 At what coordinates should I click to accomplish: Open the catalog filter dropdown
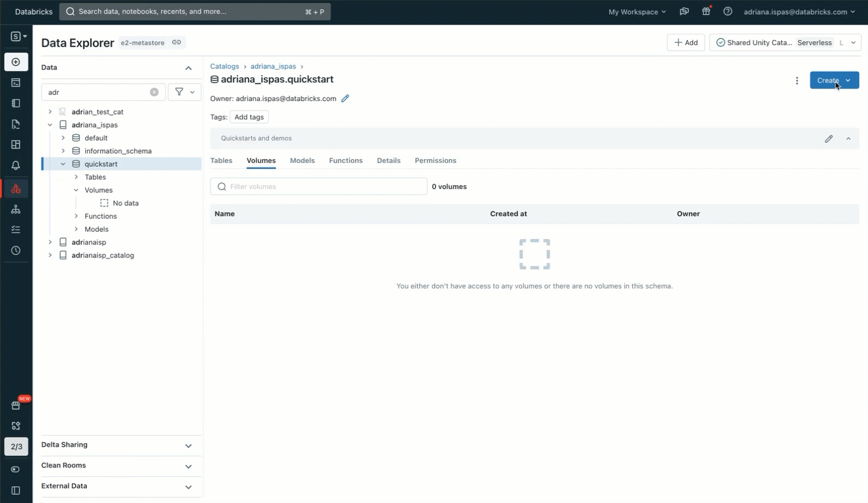coord(185,92)
